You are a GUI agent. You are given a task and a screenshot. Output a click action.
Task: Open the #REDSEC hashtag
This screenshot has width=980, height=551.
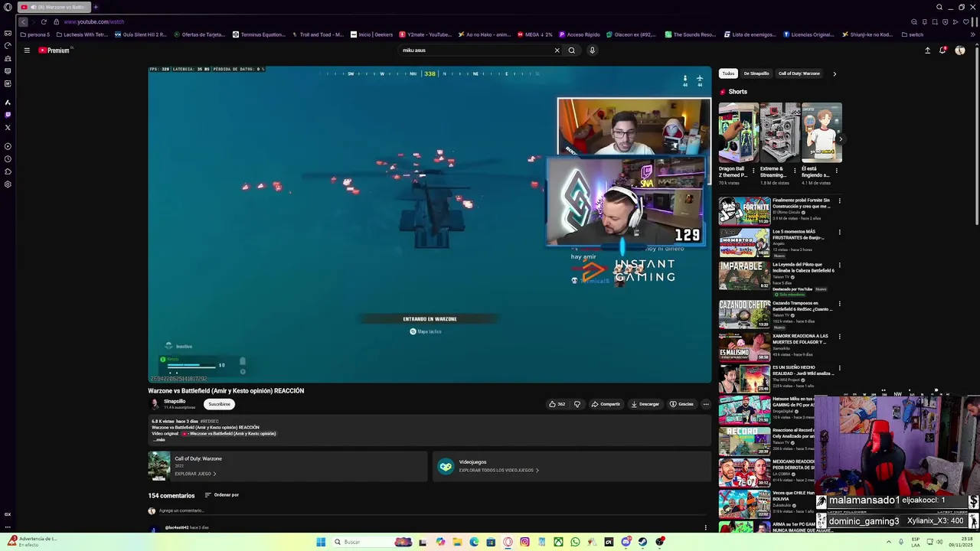pos(209,422)
